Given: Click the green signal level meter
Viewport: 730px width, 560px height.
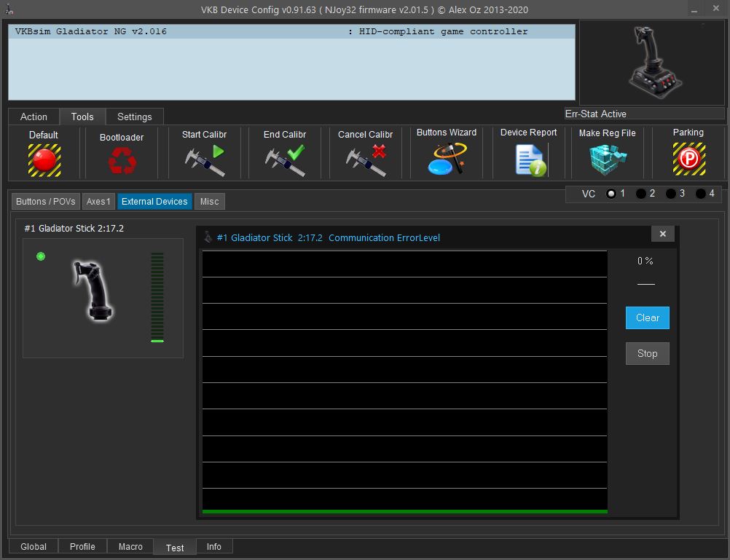Looking at the screenshot, I should click(157, 298).
